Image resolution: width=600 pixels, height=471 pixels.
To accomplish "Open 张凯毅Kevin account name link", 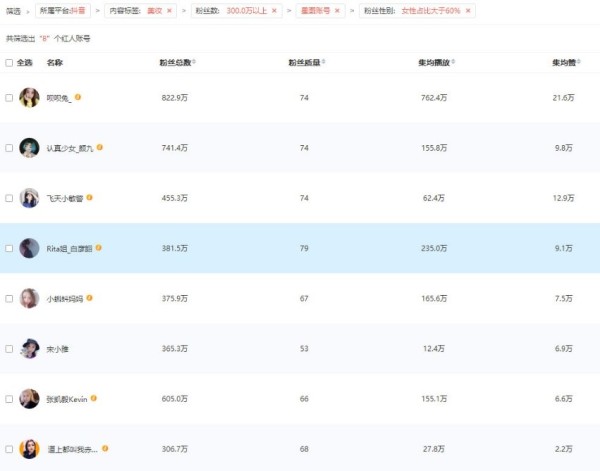I will [67, 399].
